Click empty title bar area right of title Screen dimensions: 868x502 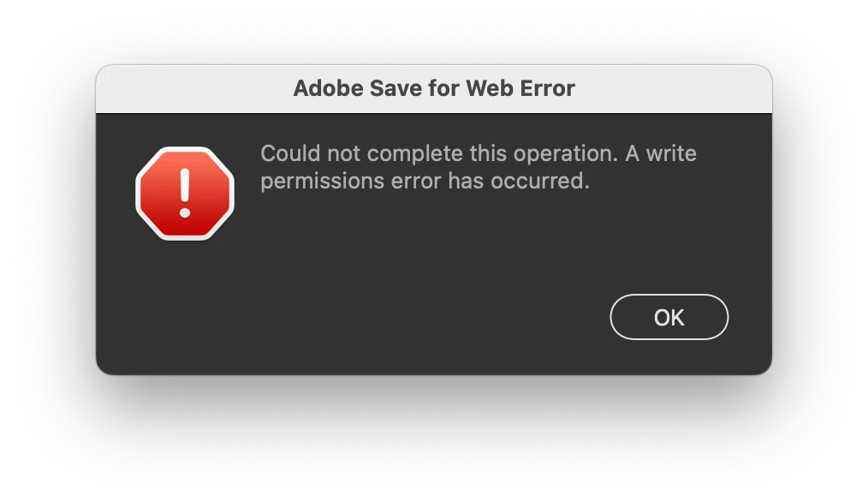[x=673, y=88]
